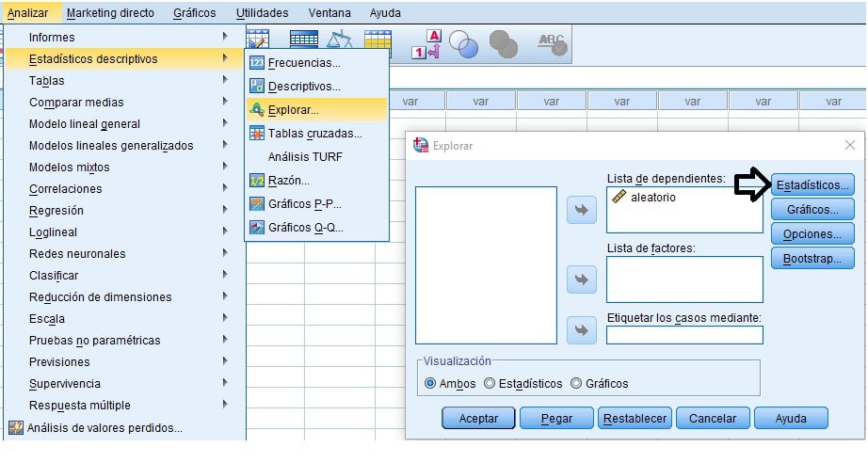This screenshot has height=463, width=868.
Task: Click the split file table toolbar icon
Action: (x=304, y=42)
